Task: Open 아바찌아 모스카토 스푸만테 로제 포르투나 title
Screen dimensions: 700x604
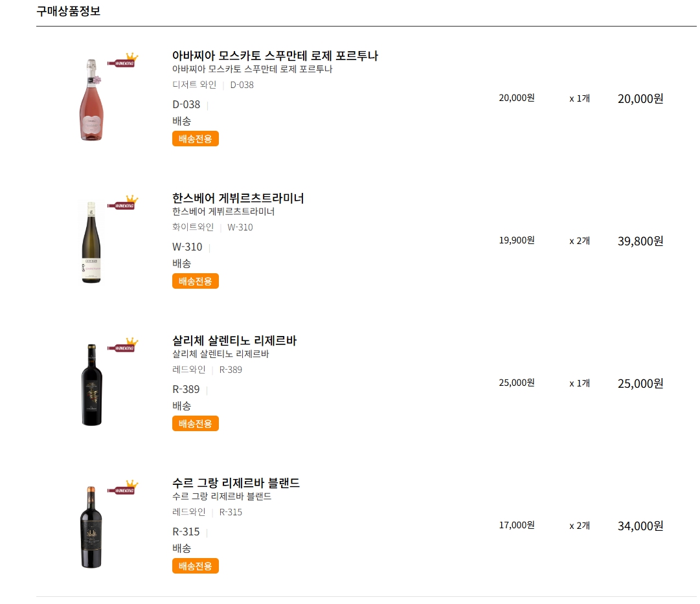Action: 275,56
